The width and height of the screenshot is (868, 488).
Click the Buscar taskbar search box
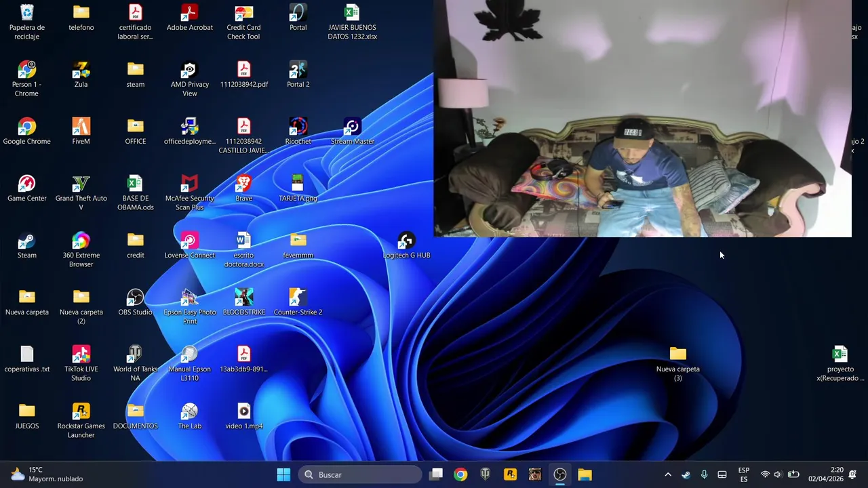(360, 474)
